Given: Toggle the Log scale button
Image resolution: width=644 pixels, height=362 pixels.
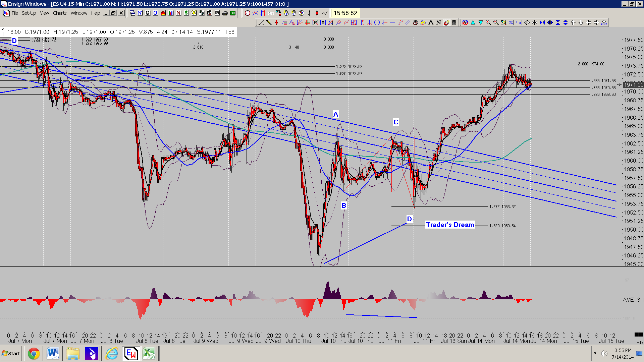Looking at the screenshot, I should tap(519, 22).
